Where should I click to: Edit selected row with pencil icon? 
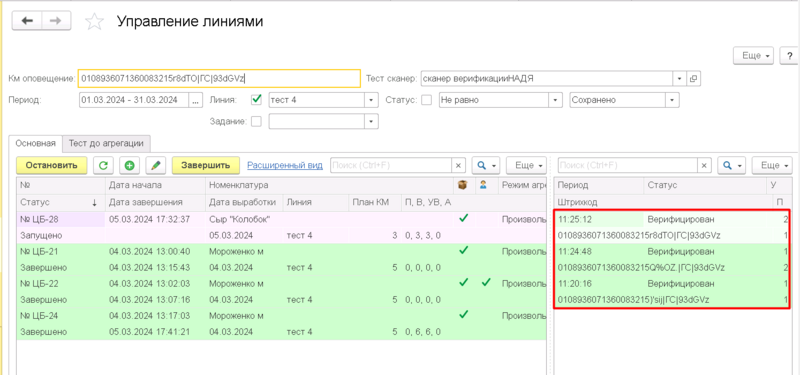[156, 165]
